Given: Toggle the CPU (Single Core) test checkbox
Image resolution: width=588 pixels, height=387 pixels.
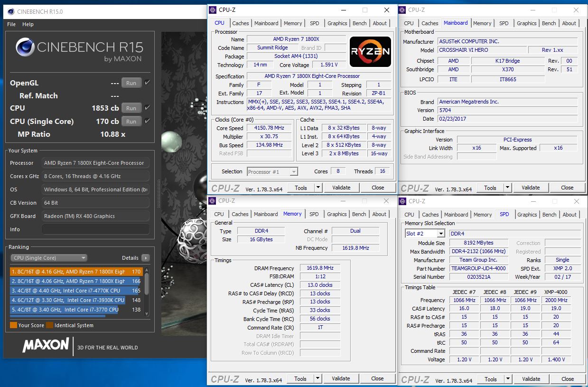Looking at the screenshot, I should [148, 121].
